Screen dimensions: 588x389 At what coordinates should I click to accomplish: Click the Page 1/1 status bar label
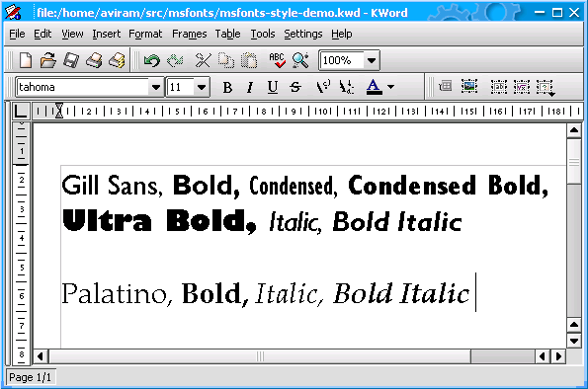pyautogui.click(x=30, y=377)
